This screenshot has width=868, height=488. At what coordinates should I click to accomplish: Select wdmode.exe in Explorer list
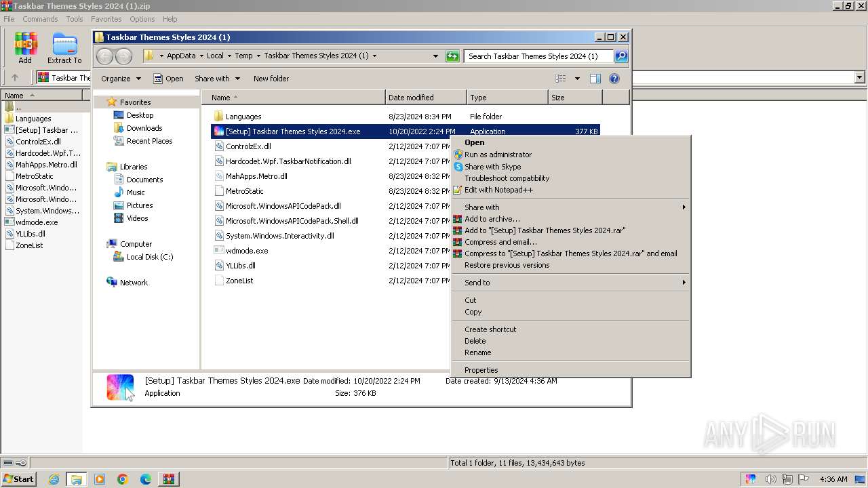click(x=247, y=251)
